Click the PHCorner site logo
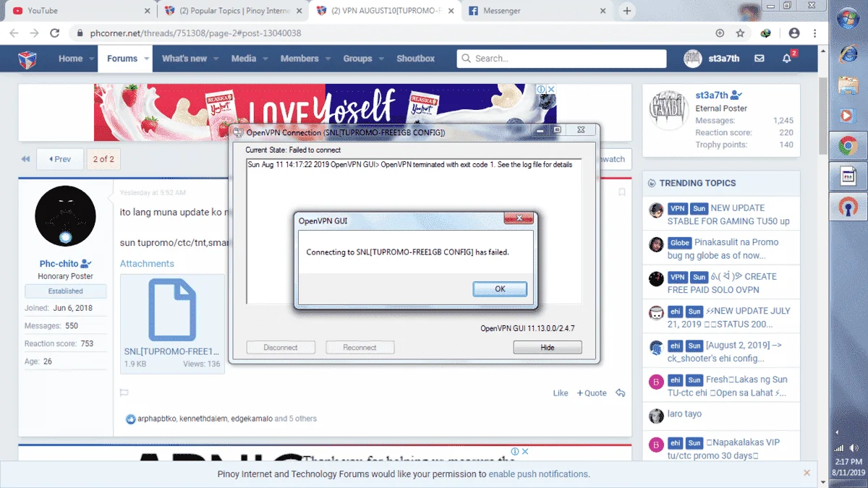Screen dimensions: 868x488 click(27, 59)
